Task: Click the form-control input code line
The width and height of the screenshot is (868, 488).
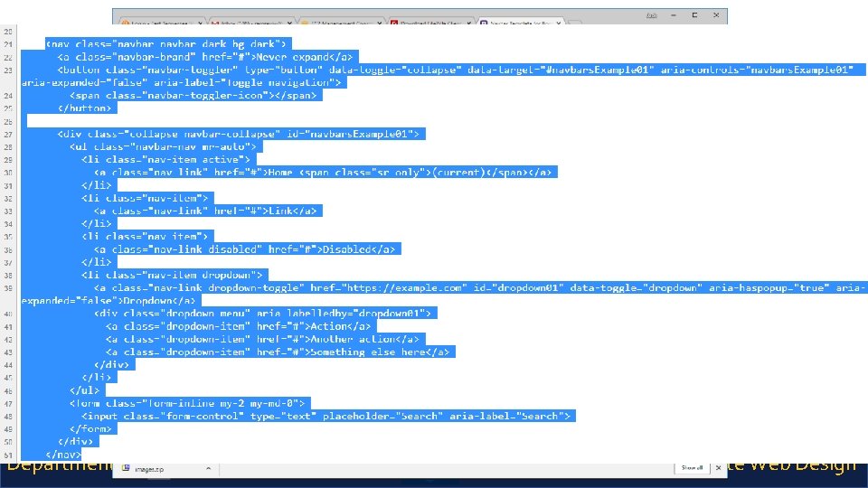Action: (325, 416)
